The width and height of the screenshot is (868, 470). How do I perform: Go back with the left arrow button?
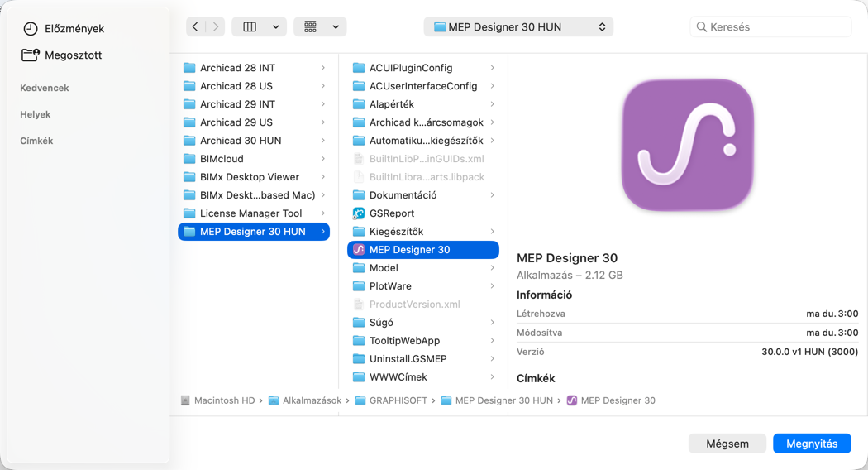click(x=195, y=26)
